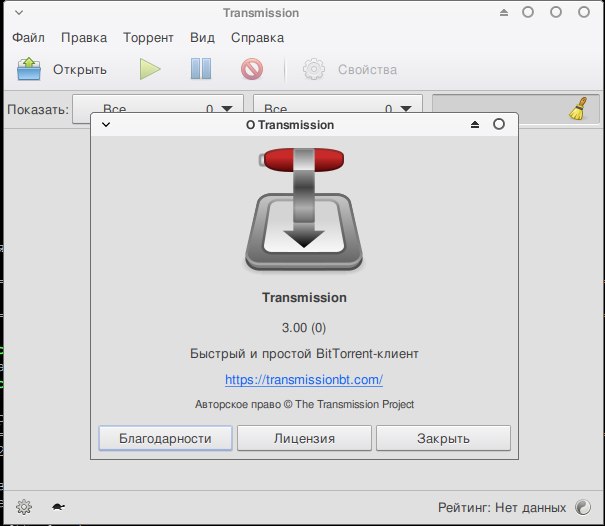Click the Закрыть button
Screen dimensions: 605x526
[443, 438]
